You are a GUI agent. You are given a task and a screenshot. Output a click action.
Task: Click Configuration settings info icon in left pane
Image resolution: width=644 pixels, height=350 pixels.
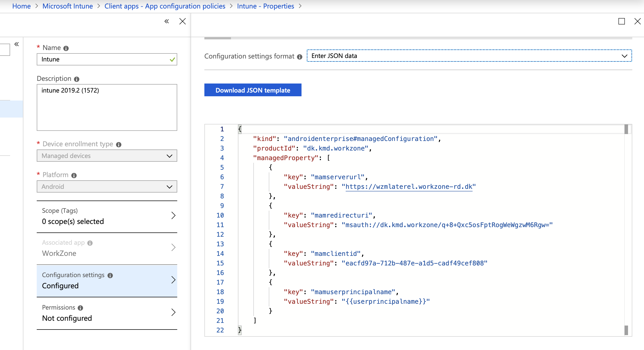coord(110,275)
